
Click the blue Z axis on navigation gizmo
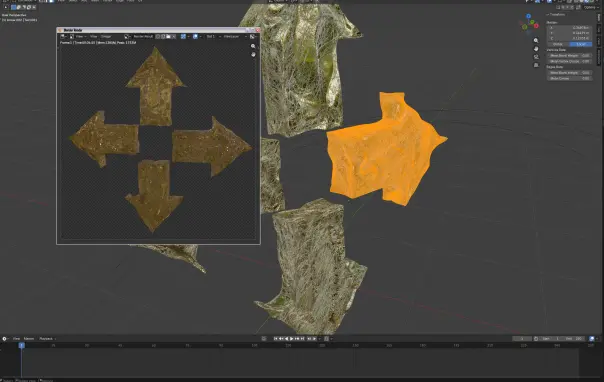[x=528, y=16]
